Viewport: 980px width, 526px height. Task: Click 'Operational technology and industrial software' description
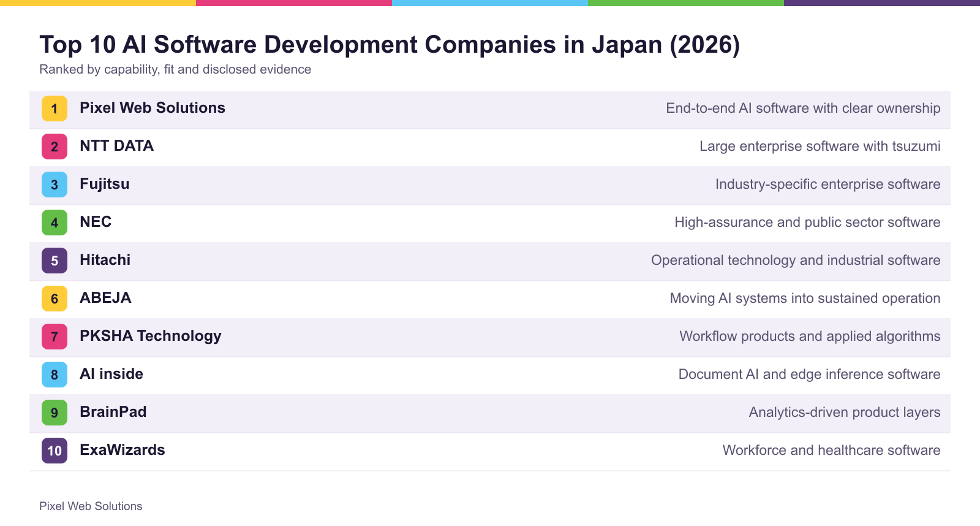click(796, 261)
